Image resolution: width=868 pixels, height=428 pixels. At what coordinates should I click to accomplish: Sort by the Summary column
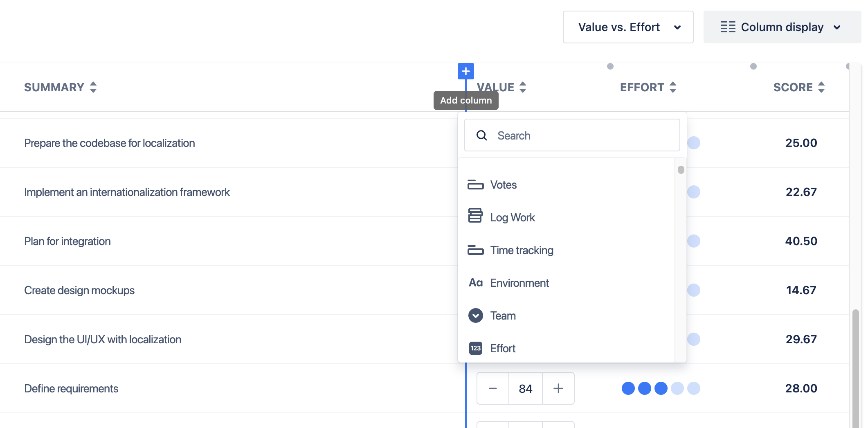point(60,87)
